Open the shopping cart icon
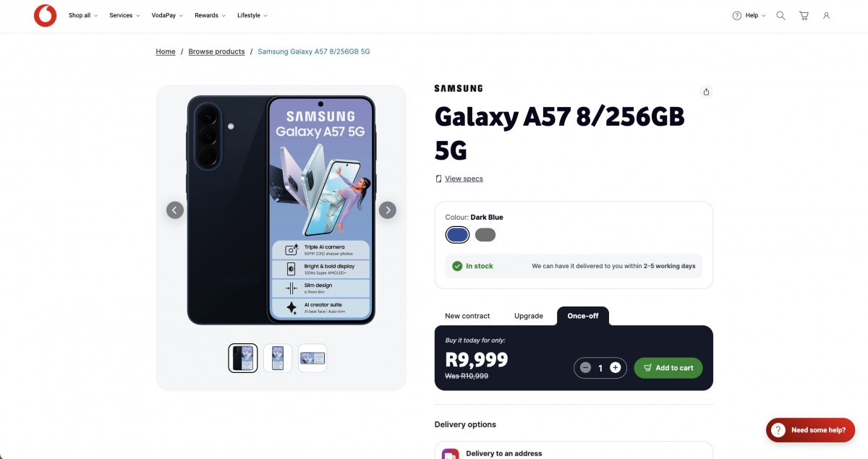This screenshot has height=459, width=868. [x=804, y=15]
